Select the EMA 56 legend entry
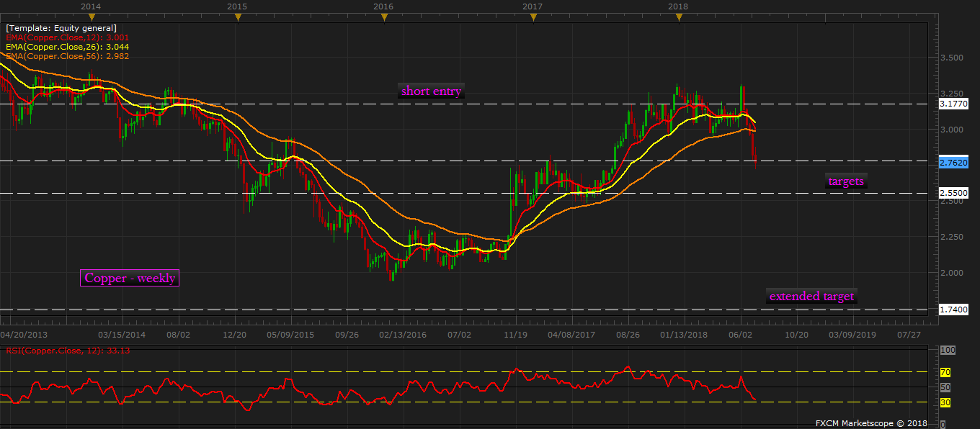The width and height of the screenshot is (980, 429). click(67, 56)
